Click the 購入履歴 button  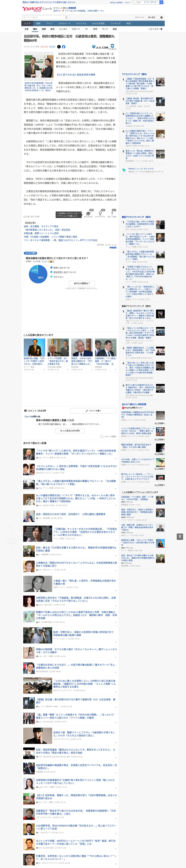tap(152, 17)
